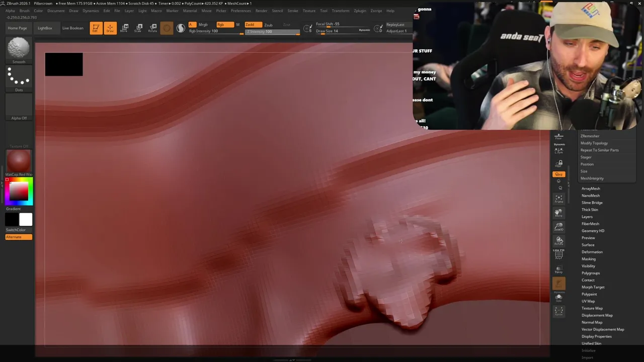644x362 pixels.
Task: Expand the UV Map subpalette
Action: click(588, 301)
